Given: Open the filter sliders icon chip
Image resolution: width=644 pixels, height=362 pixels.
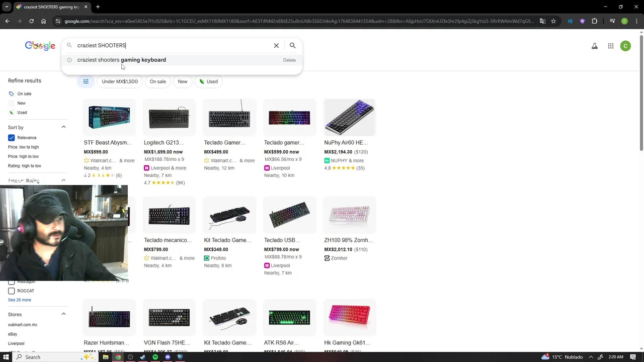Looking at the screenshot, I should tap(86, 81).
